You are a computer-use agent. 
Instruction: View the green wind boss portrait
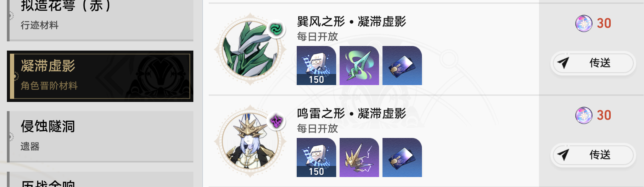tap(250, 49)
